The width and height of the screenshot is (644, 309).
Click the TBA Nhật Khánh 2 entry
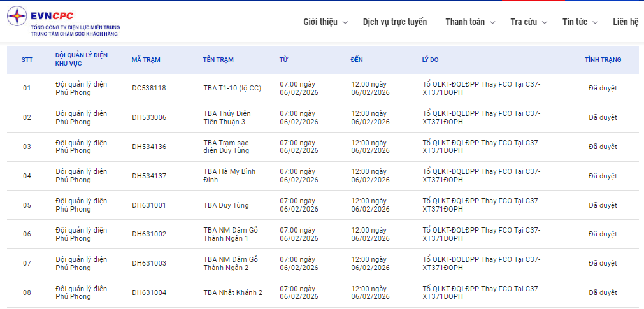click(x=233, y=292)
